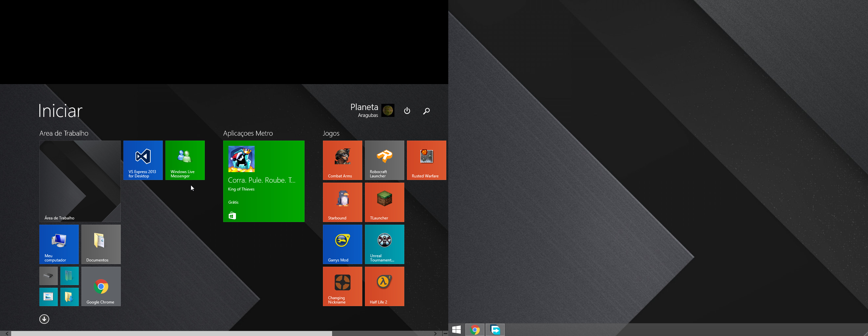Viewport: 868px width, 336px height.
Task: Launch Windows Live Messenger tile
Action: click(x=185, y=160)
